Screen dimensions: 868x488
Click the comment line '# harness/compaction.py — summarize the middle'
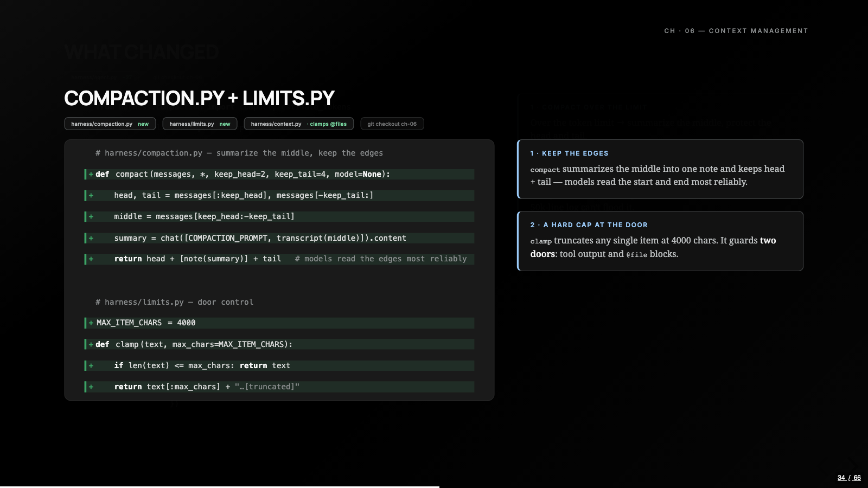[x=239, y=153]
